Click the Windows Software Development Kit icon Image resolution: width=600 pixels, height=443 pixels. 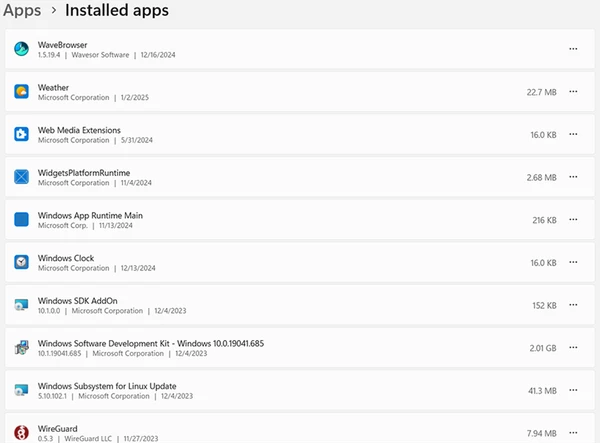21,348
